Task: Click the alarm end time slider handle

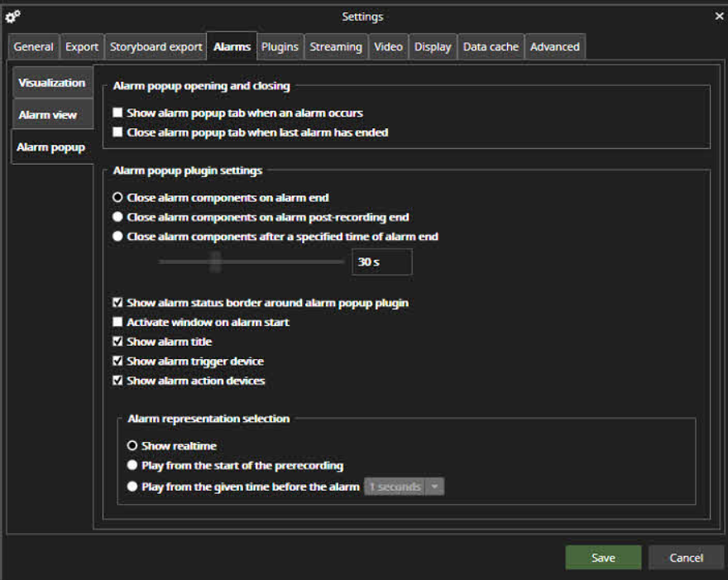Action: click(215, 262)
